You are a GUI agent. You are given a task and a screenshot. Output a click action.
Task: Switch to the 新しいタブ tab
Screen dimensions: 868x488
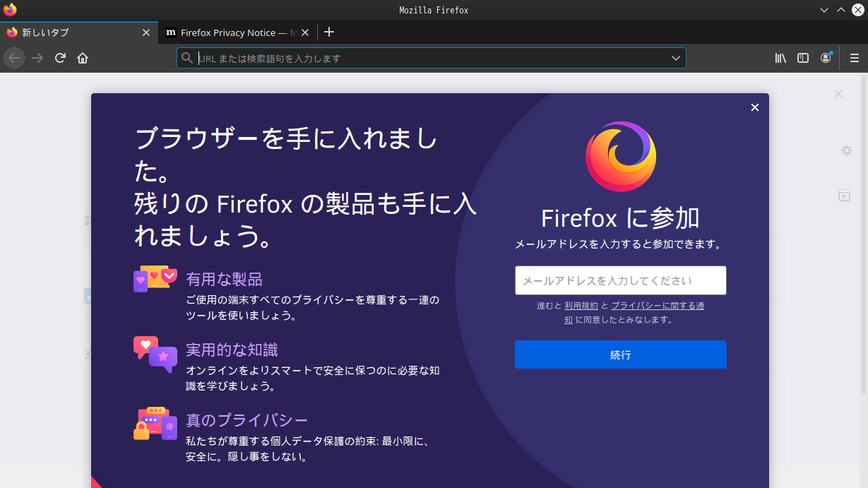(78, 32)
